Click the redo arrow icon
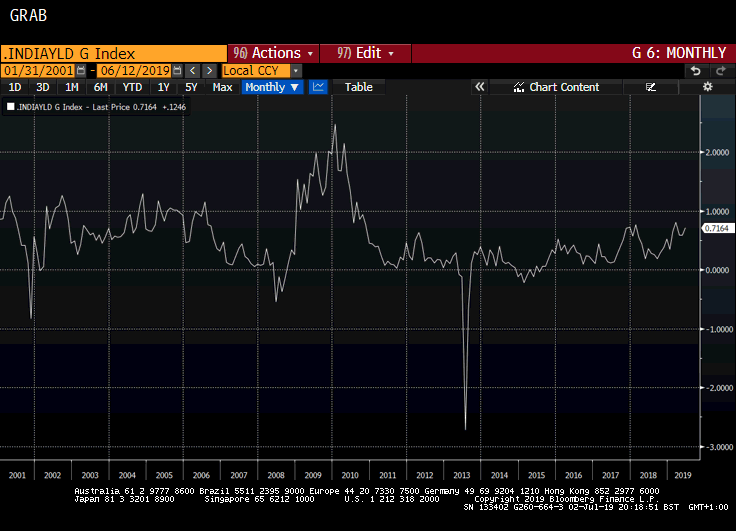The width and height of the screenshot is (736, 531). (719, 71)
